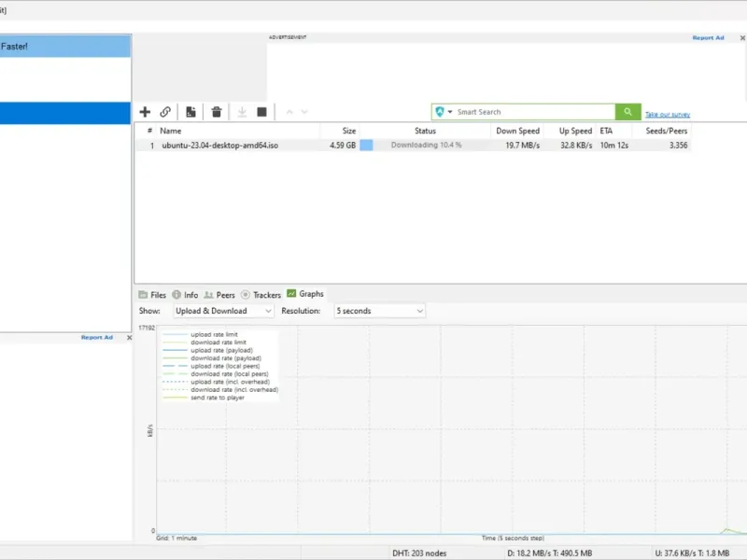747x560 pixels.
Task: Click Report Ad link in left sidebar
Action: click(x=97, y=337)
